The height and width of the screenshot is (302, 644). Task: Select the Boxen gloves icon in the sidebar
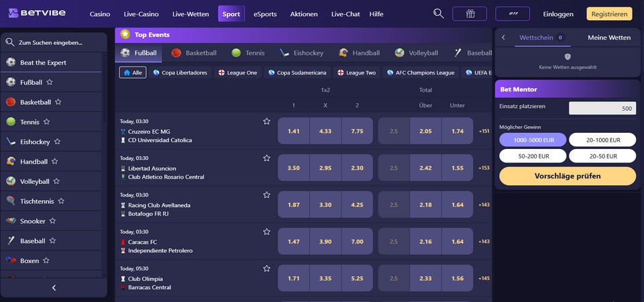click(x=11, y=260)
